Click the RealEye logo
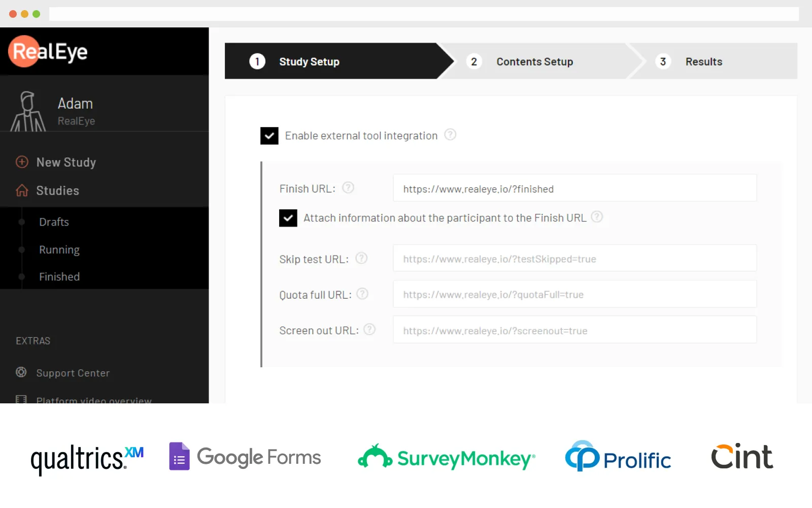812x508 pixels. [x=48, y=51]
